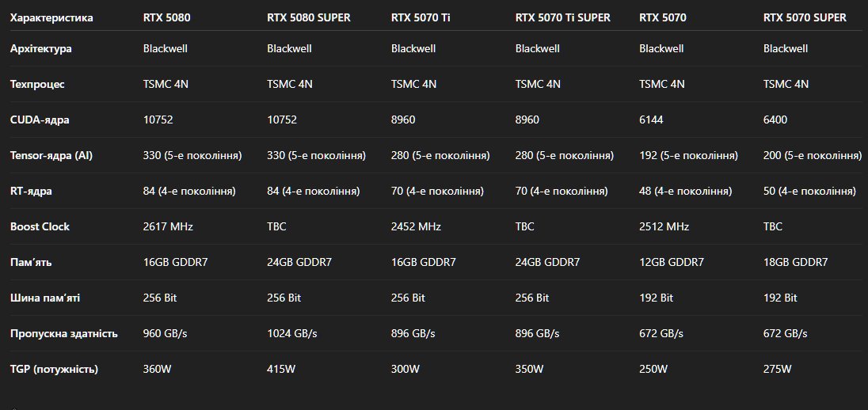Click the CUDA-ядра row label

click(x=40, y=120)
